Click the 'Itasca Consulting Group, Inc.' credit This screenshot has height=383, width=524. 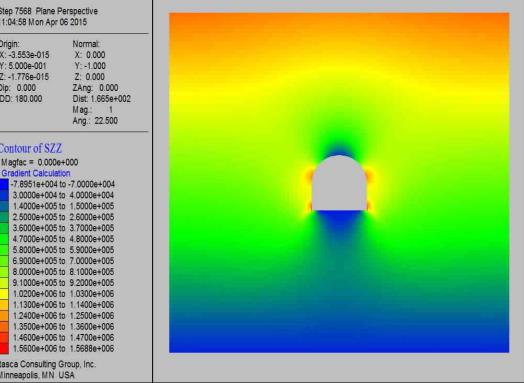click(48, 365)
